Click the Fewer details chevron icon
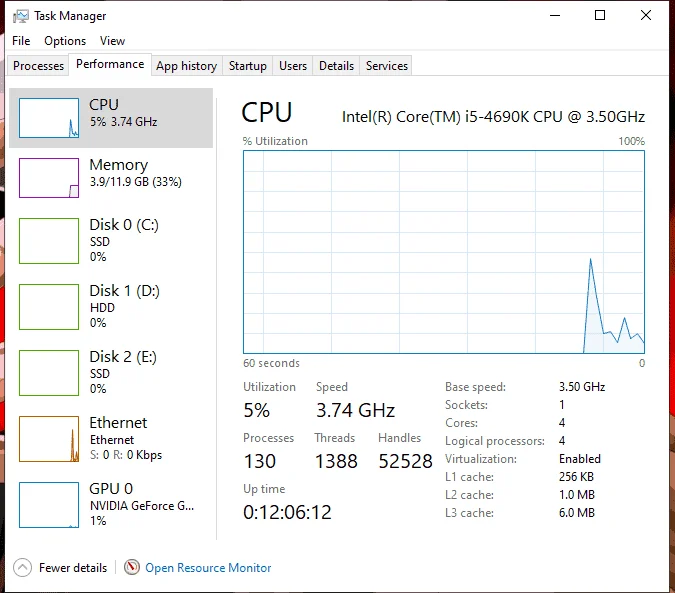This screenshot has width=675, height=593. coord(22,567)
